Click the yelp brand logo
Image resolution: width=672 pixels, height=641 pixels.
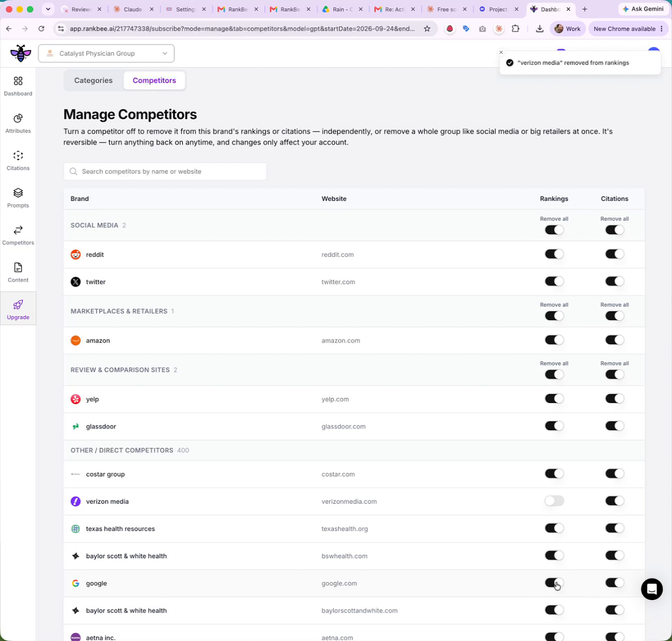coord(75,399)
